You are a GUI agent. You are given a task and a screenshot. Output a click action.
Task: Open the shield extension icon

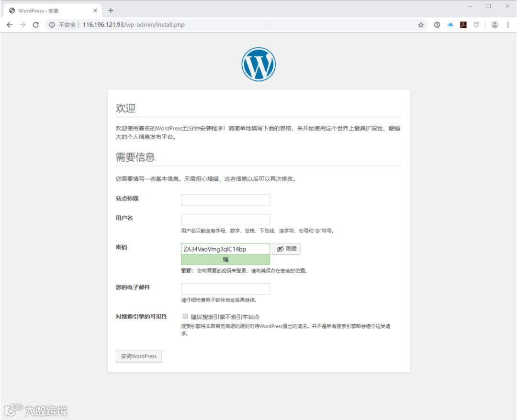[x=476, y=25]
